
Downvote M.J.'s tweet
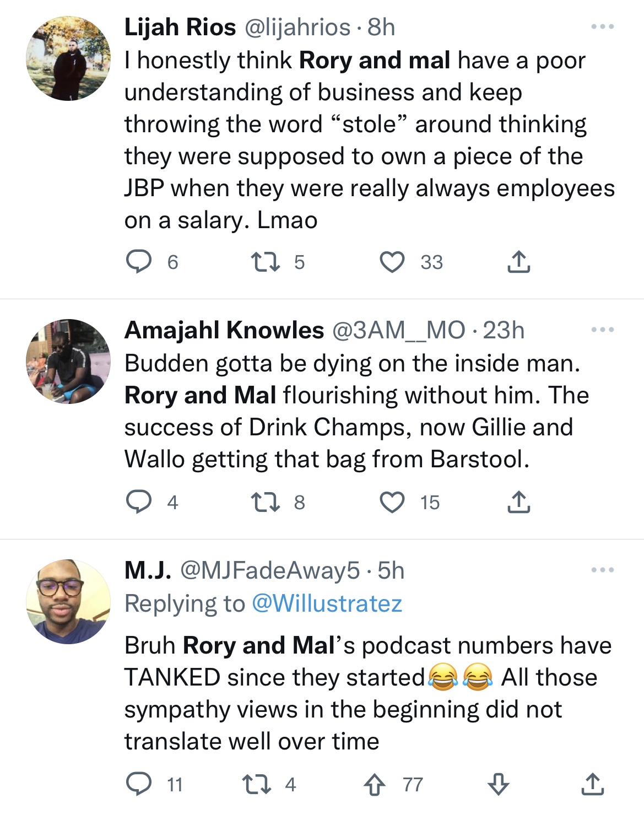[x=497, y=785]
